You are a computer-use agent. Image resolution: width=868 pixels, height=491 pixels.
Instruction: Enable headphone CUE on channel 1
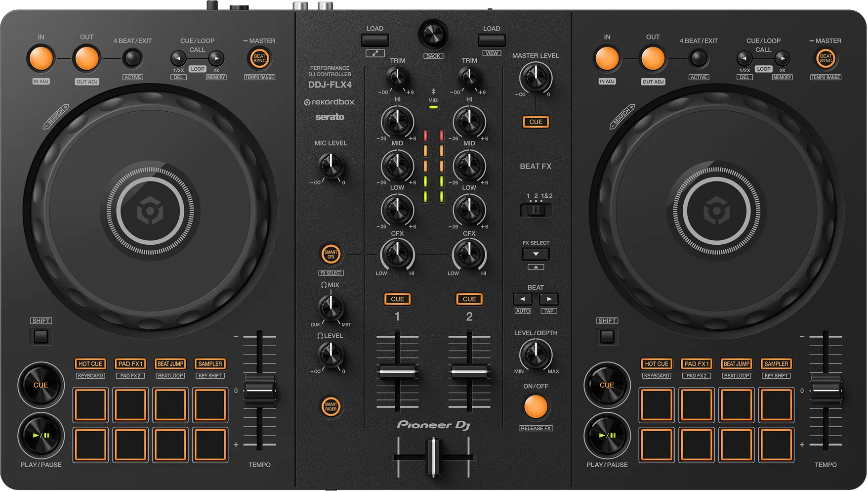pos(397,299)
